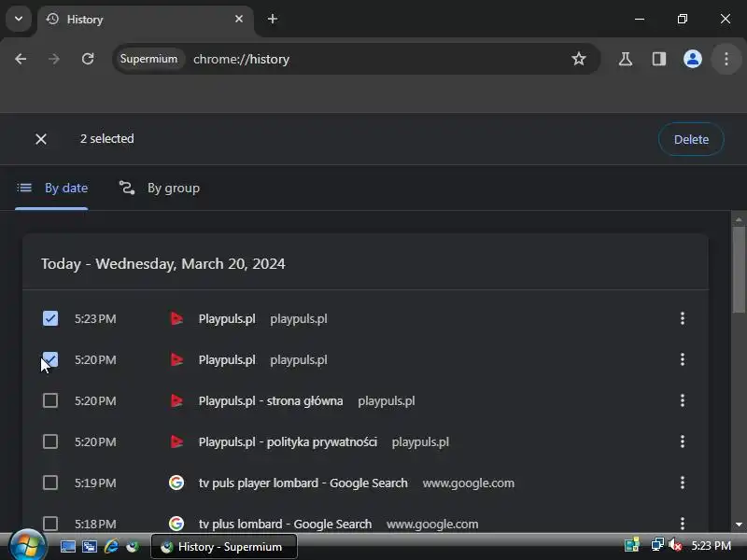
Task: Click the strona główna entry favicon
Action: (x=176, y=400)
